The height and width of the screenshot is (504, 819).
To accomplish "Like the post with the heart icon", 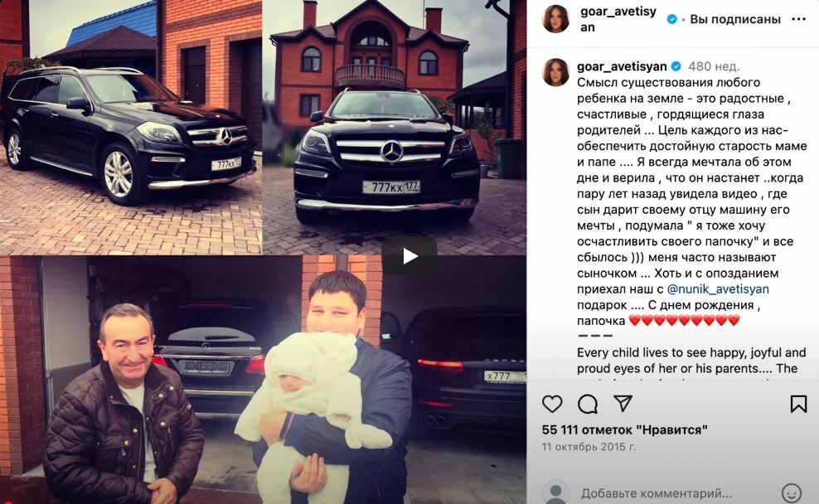I will pos(552,404).
